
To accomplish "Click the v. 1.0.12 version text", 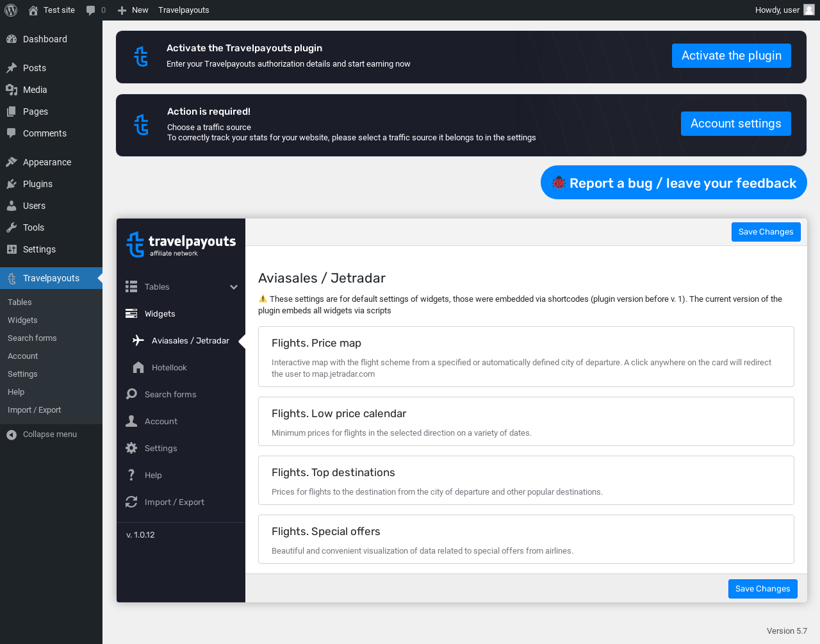I will pos(140,535).
